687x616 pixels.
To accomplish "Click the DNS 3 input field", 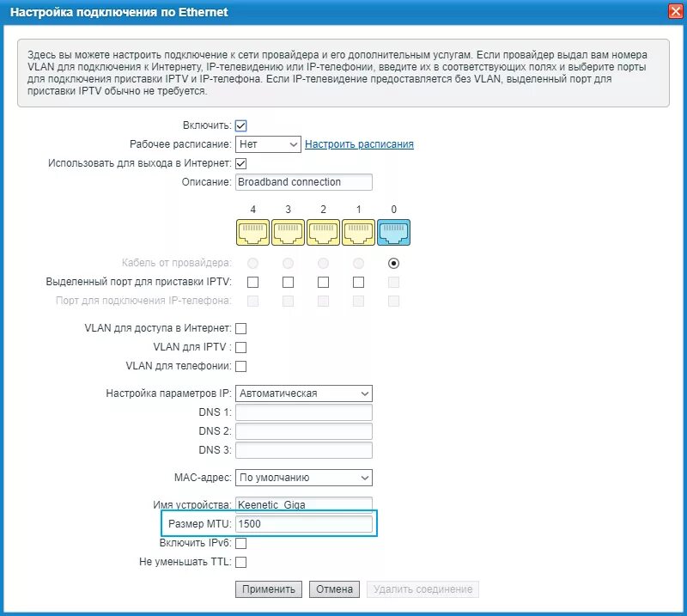I will [x=304, y=450].
